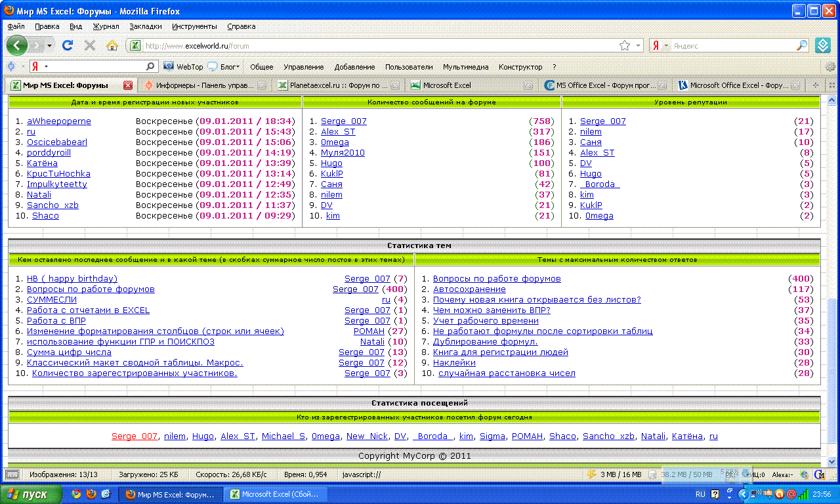Open a new tab with the plus button

click(816, 85)
